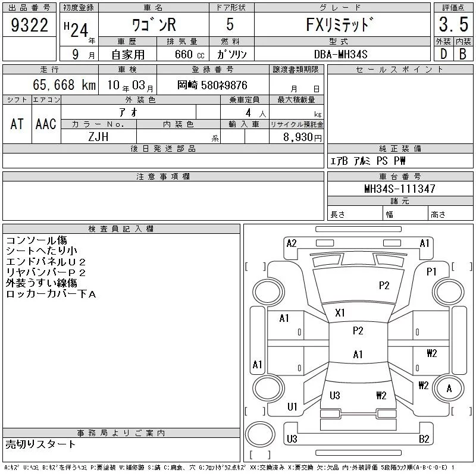Click the 注意事項欄 header
Screen dimensions: 476x476
pos(163,176)
